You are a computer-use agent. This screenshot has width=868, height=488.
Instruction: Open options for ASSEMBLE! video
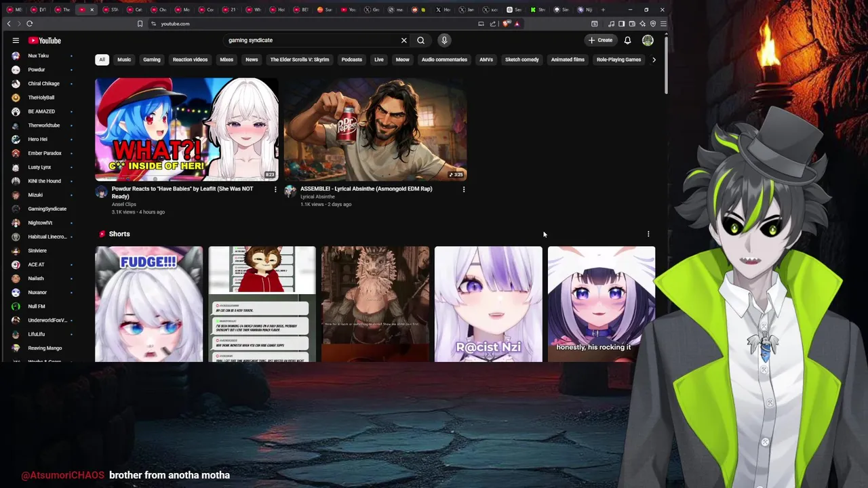point(464,189)
